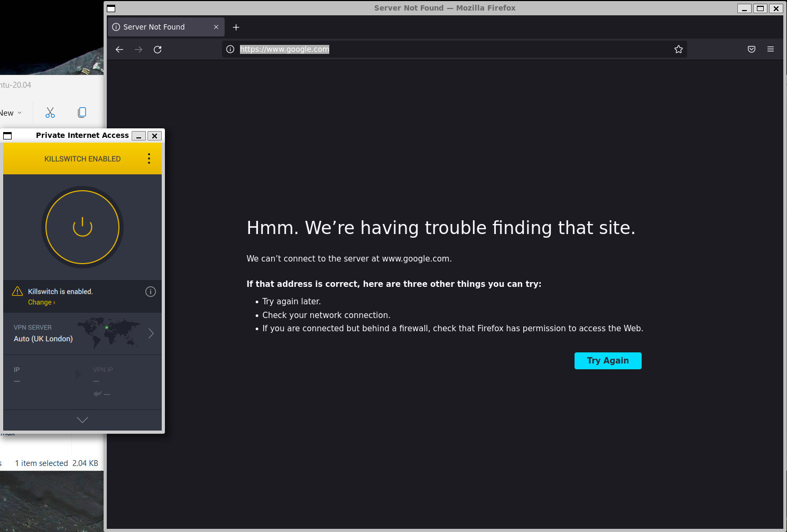Click the Killswitch info icon
The width and height of the screenshot is (787, 532).
[151, 292]
